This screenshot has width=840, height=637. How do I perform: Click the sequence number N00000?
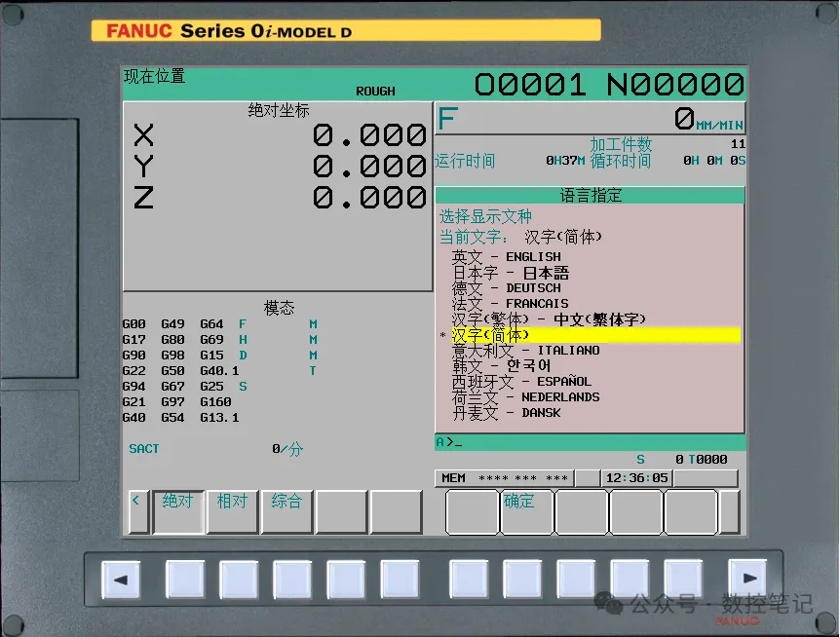point(675,85)
